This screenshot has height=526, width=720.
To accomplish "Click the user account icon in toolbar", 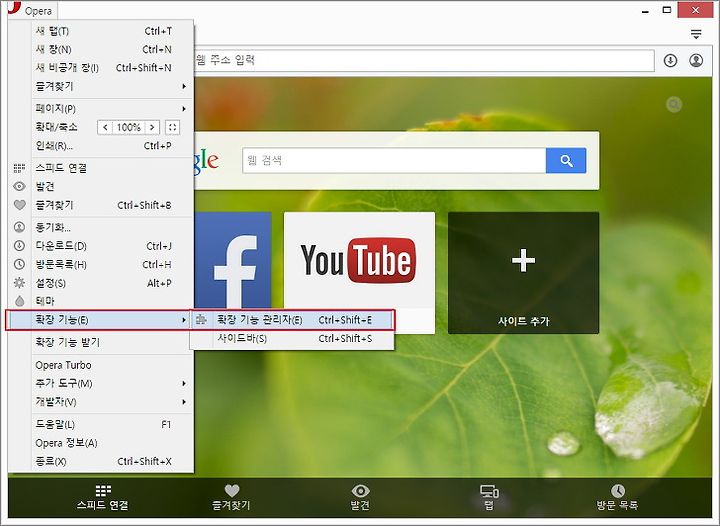I will pyautogui.click(x=696, y=60).
